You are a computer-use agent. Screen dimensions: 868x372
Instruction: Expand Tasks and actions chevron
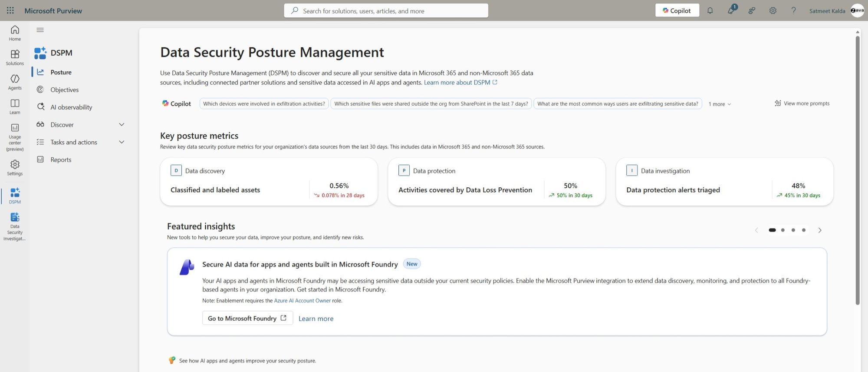coord(122,142)
